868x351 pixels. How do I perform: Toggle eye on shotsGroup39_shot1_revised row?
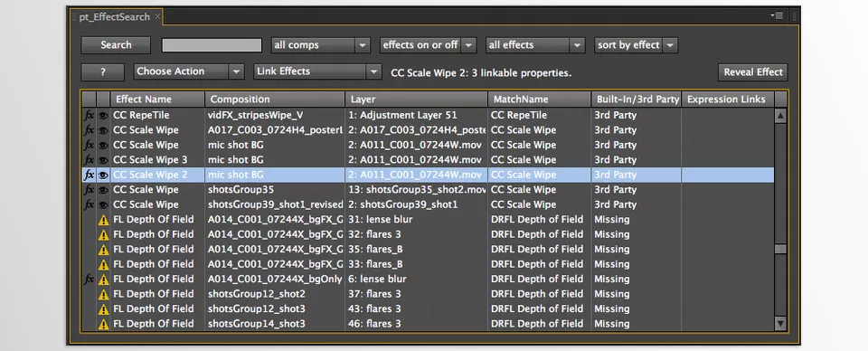point(103,205)
